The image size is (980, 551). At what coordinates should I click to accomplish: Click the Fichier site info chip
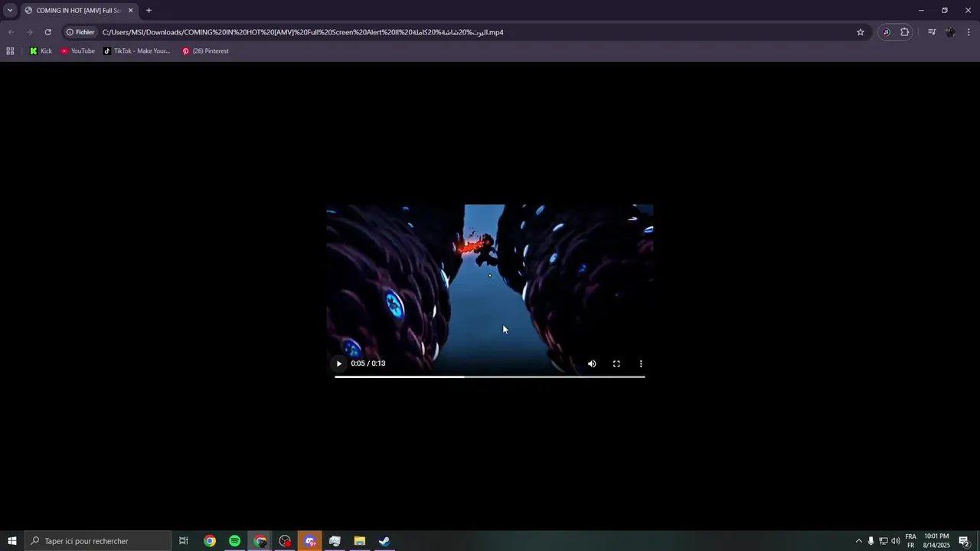coord(80,32)
